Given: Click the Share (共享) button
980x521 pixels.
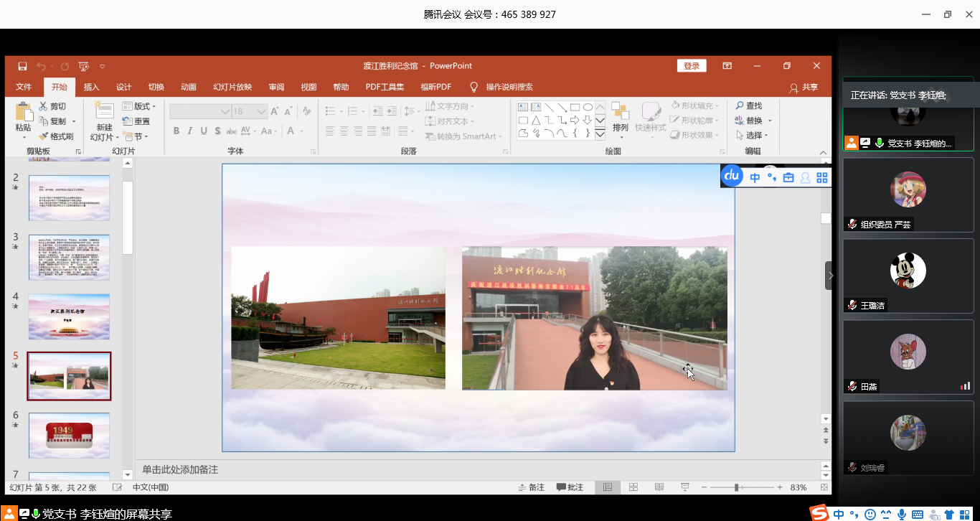Looking at the screenshot, I should click(x=804, y=87).
